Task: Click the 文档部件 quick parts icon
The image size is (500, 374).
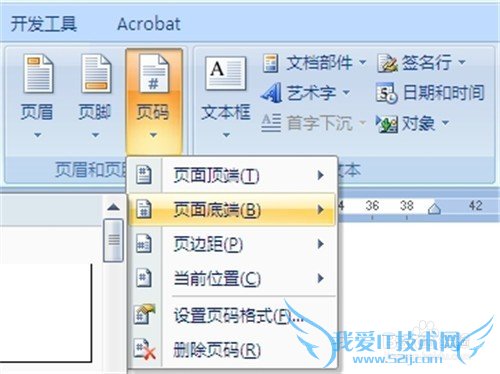Action: [270, 63]
